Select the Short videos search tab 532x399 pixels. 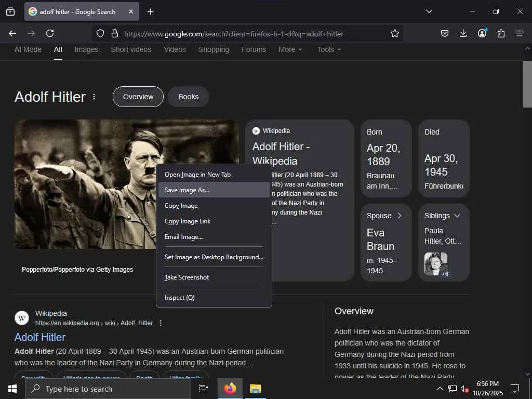coord(131,49)
